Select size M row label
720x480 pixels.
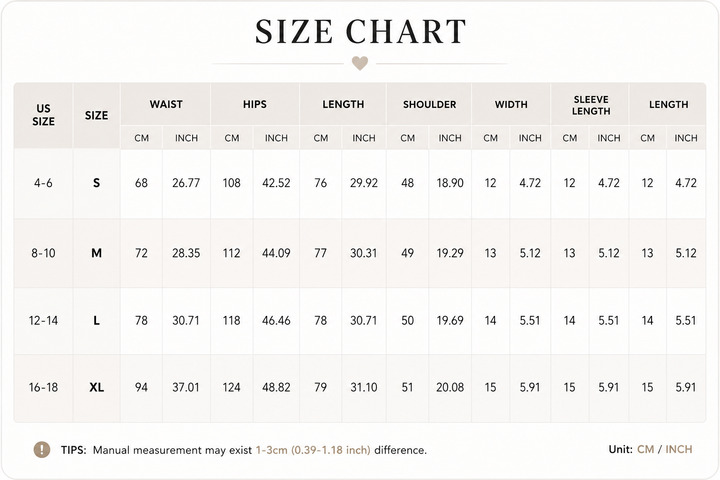pyautogui.click(x=96, y=253)
